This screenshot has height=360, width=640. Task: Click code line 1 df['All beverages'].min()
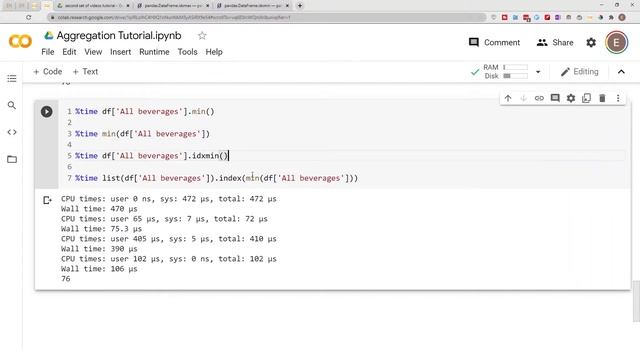(x=144, y=111)
